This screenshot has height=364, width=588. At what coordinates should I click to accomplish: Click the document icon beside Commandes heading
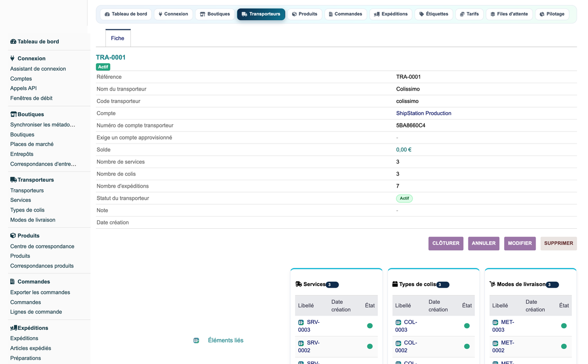click(x=13, y=282)
